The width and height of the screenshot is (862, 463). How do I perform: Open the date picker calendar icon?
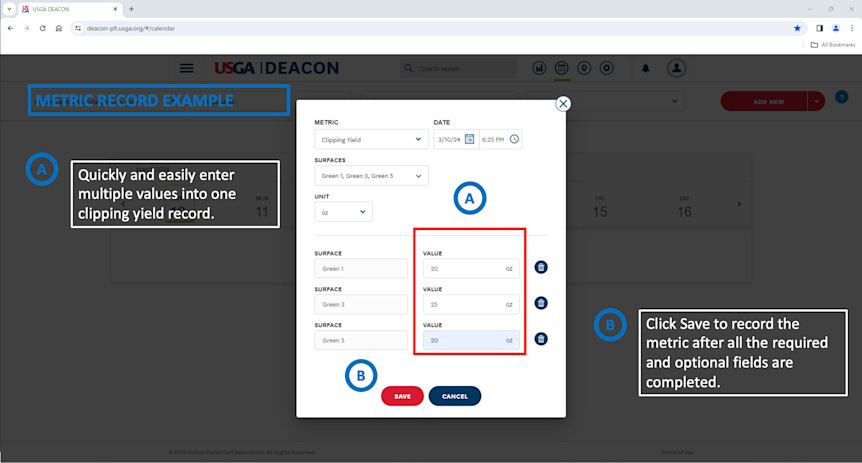[469, 139]
